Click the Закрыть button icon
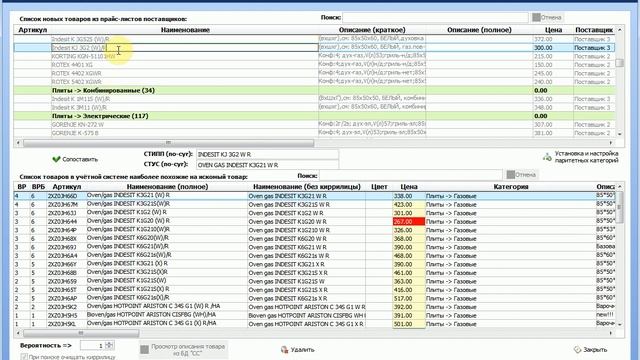The height and width of the screenshot is (360, 640). click(x=577, y=349)
